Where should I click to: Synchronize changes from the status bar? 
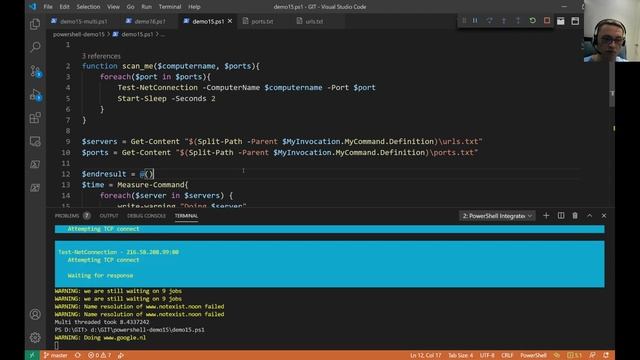coord(78,355)
